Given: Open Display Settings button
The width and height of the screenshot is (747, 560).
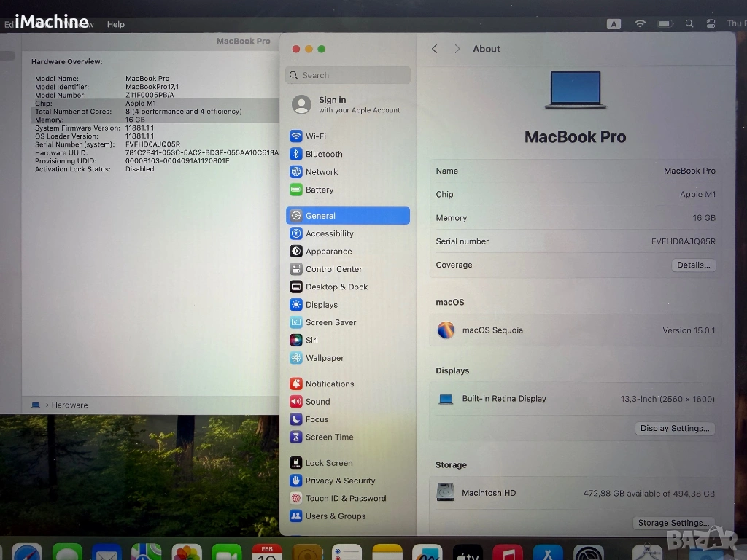Looking at the screenshot, I should tap(674, 428).
